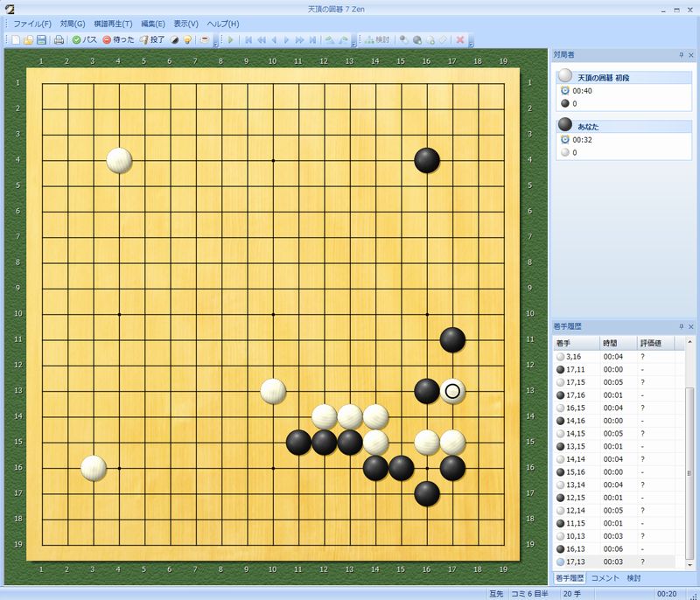Switch to the 検討 tab at bottom
700x600 pixels.
point(633,578)
